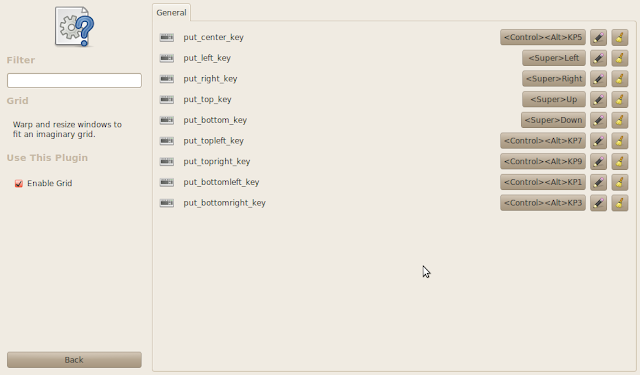The image size is (640, 375).
Task: Click the keyboard icon beside put_topright_key
Action: (x=167, y=162)
